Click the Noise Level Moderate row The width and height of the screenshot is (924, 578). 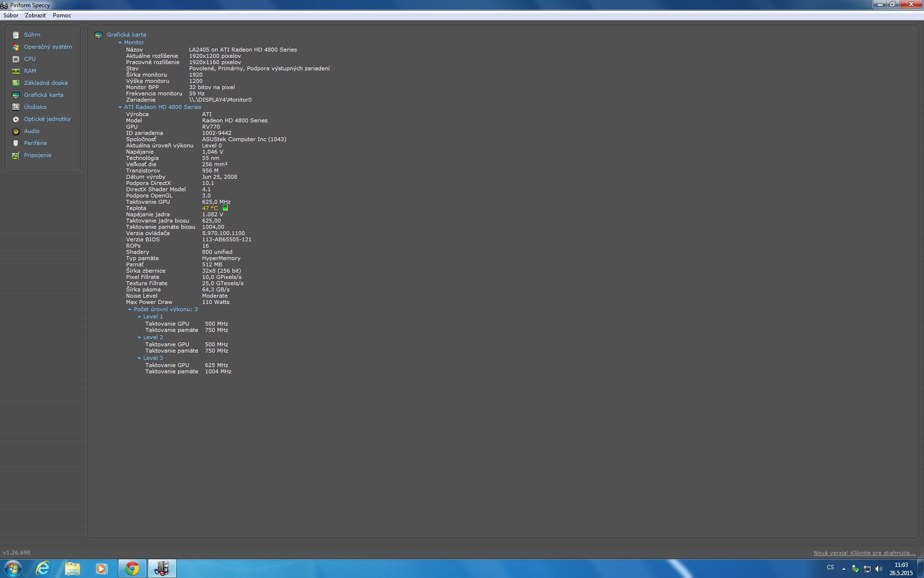(x=177, y=296)
